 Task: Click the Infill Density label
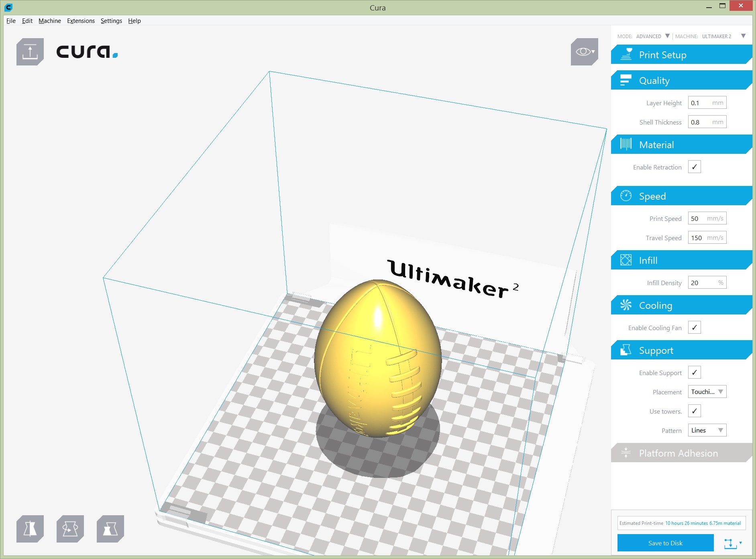coord(664,283)
